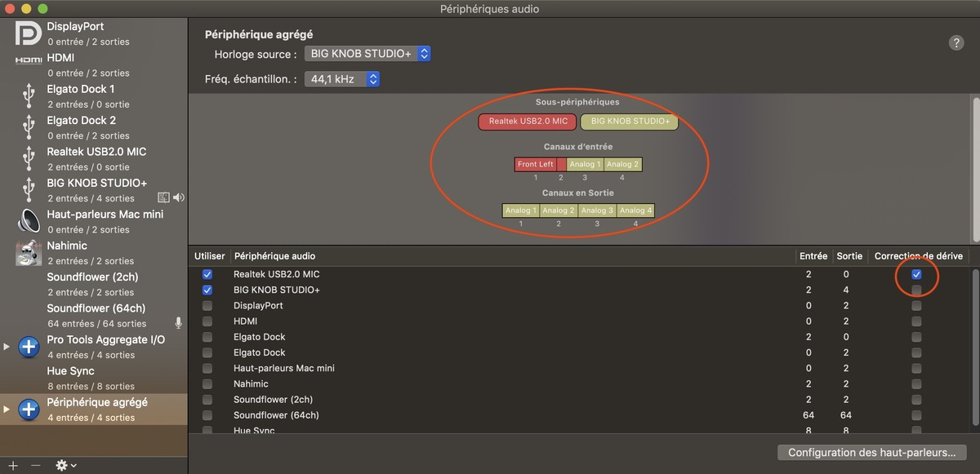
Task: Select the red Realtek USB2.0 MIC sub-device pill
Action: [x=528, y=122]
